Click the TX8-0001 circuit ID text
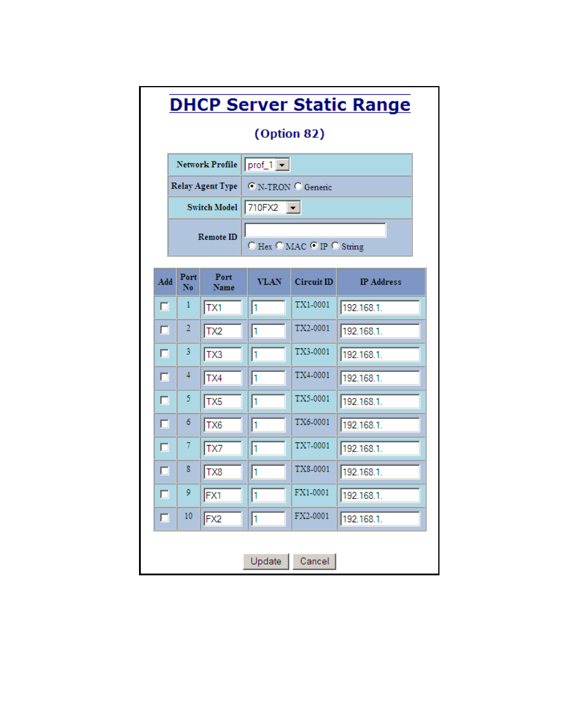The image size is (562, 728). tap(312, 469)
